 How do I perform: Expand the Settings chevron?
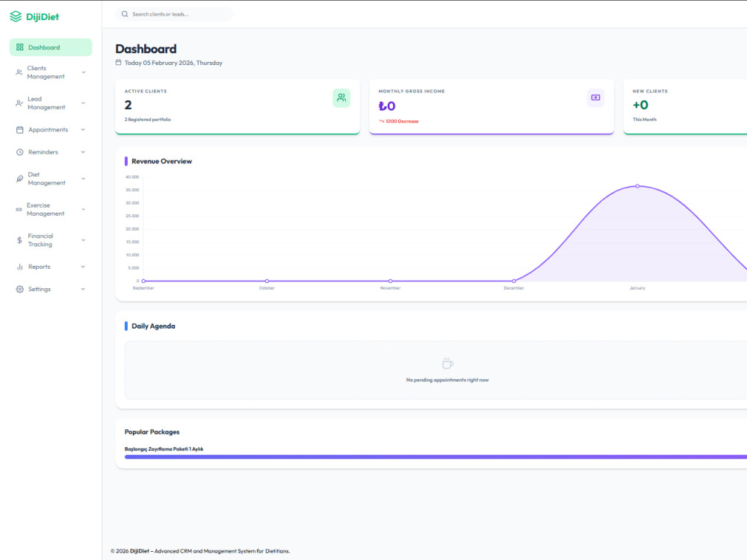83,289
